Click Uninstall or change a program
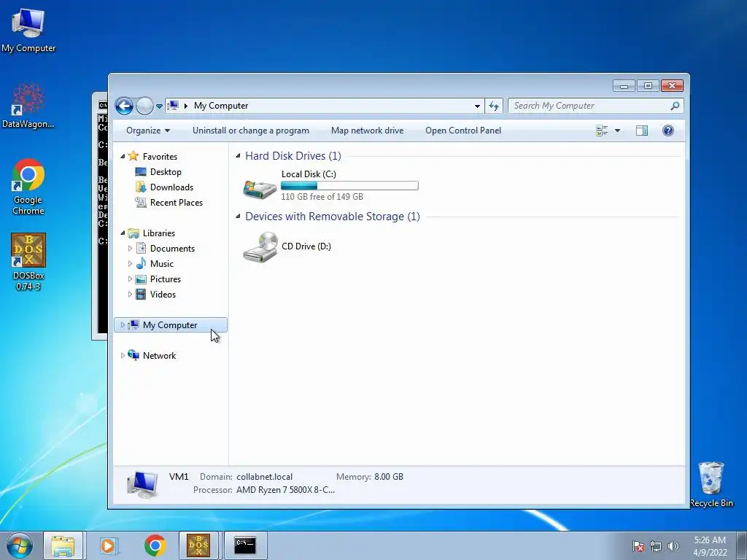 (x=251, y=131)
